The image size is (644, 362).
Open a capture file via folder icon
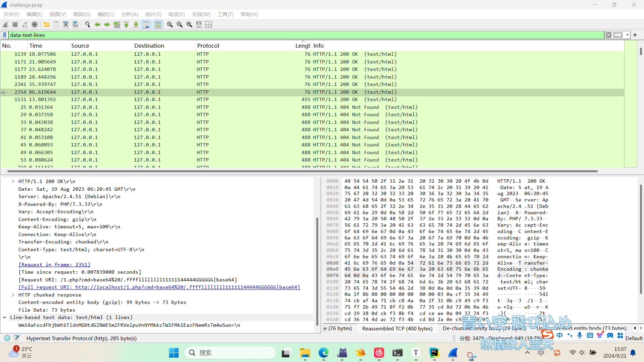pyautogui.click(x=46, y=25)
